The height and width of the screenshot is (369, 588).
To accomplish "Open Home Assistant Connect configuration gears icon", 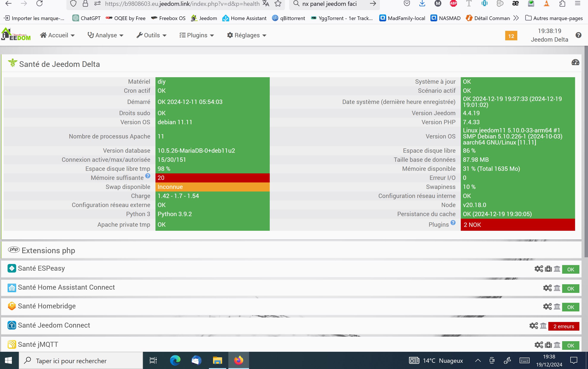I will point(547,288).
